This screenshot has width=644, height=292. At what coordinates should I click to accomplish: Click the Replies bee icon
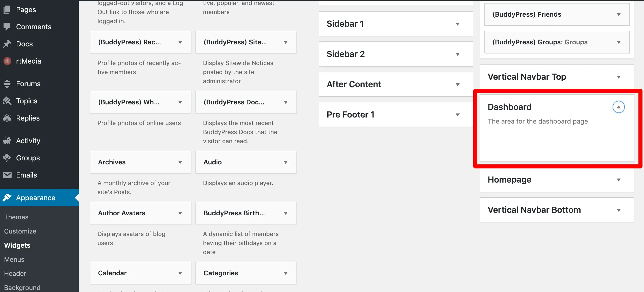[x=7, y=118]
